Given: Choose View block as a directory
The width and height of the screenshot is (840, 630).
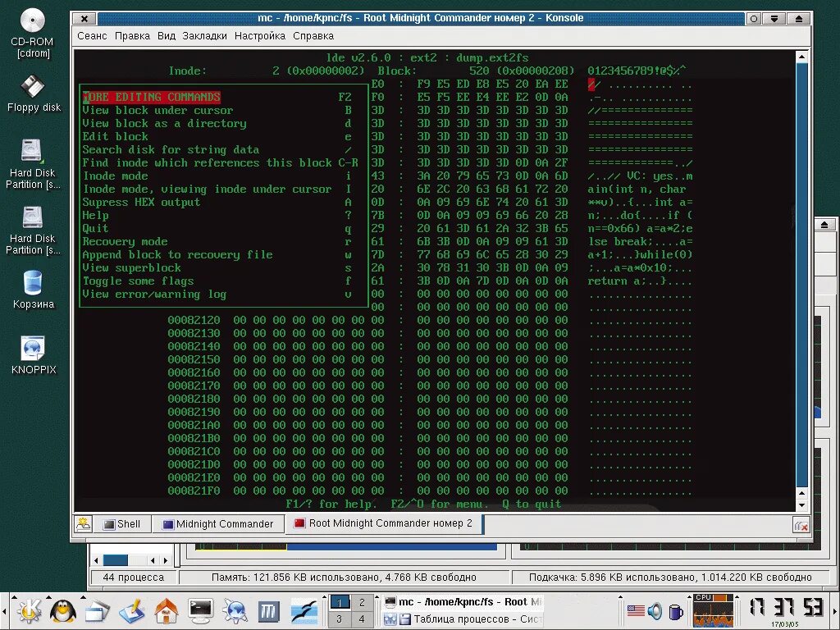Looking at the screenshot, I should point(217,123).
